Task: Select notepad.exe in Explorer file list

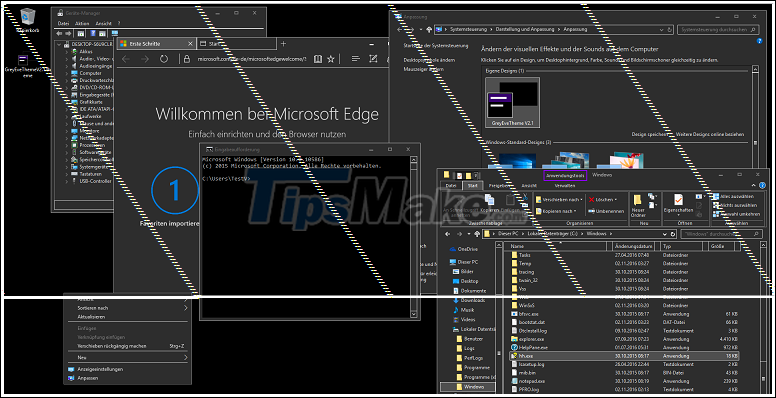Action: pos(625,381)
